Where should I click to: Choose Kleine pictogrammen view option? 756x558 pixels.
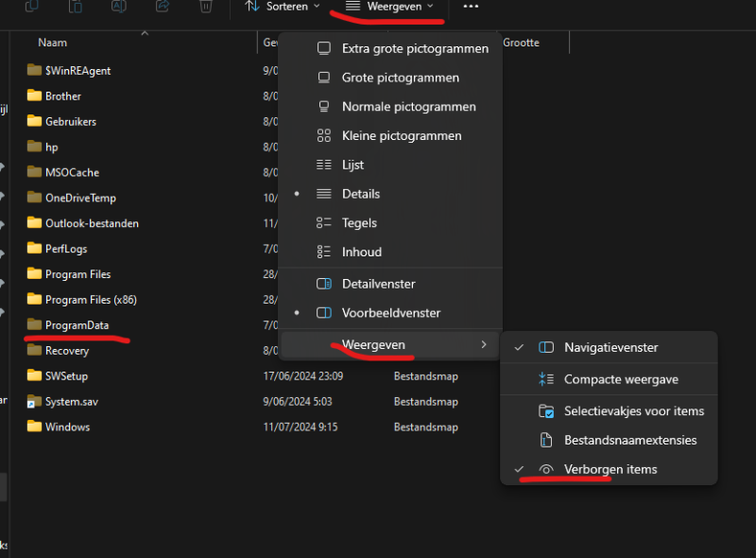coord(401,135)
